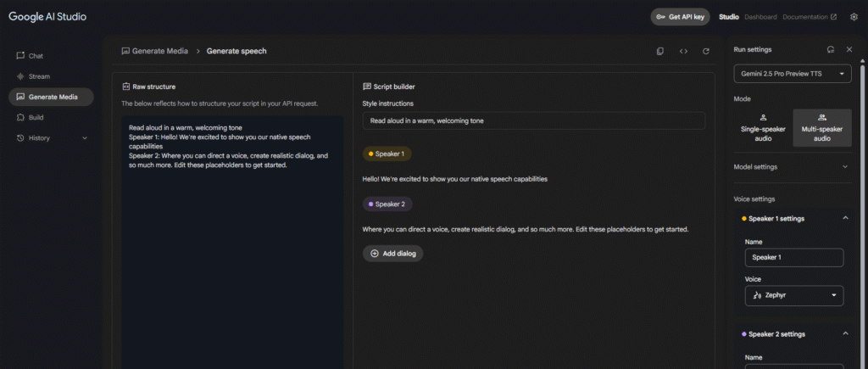Click the Raw structure icon

125,87
